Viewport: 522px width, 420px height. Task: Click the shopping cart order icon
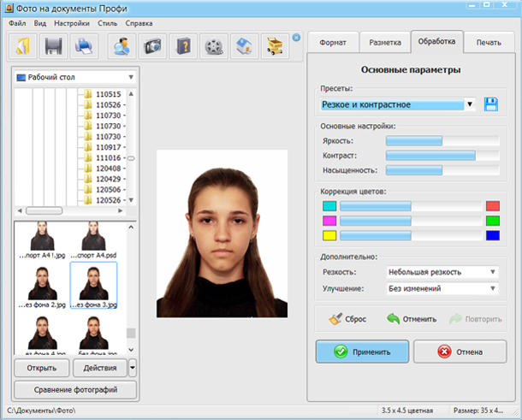pyautogui.click(x=275, y=46)
